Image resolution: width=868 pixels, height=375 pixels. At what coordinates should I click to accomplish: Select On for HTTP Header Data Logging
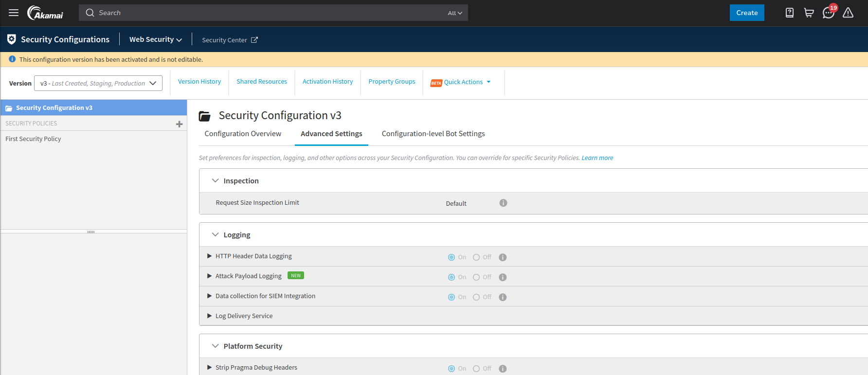tap(452, 257)
